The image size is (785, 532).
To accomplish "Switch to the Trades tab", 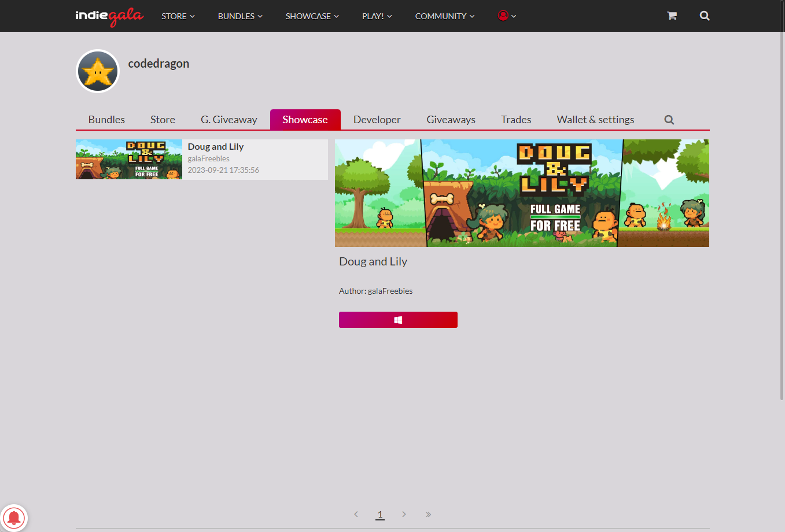I will click(x=516, y=120).
